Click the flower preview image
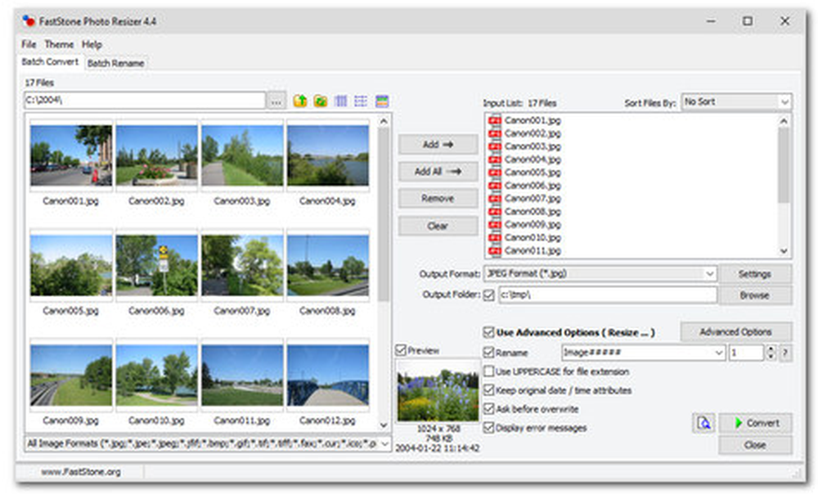The height and width of the screenshot is (504, 818). click(x=438, y=391)
